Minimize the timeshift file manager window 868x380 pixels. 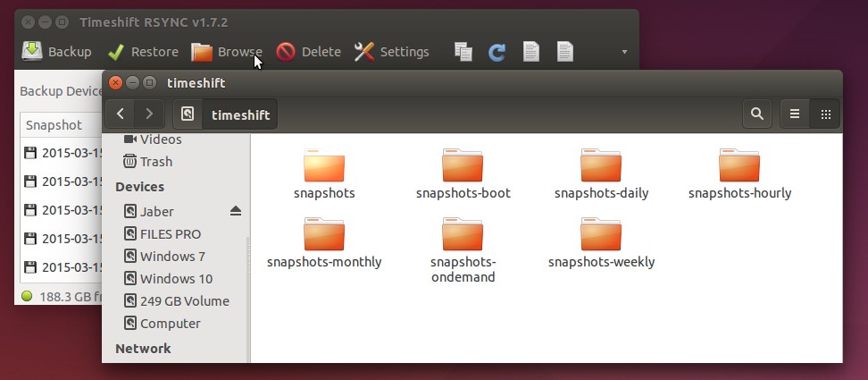pyautogui.click(x=132, y=83)
